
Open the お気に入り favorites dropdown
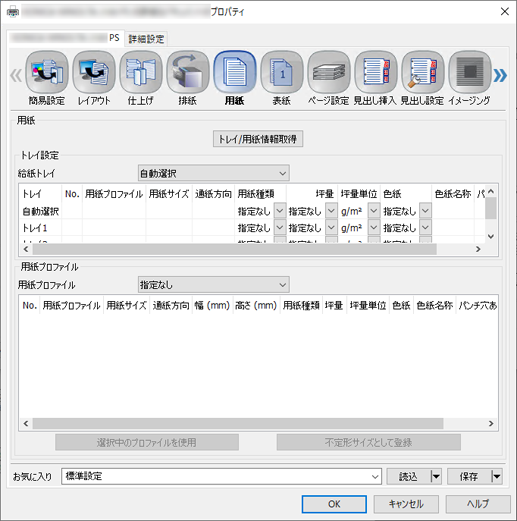tap(221, 476)
